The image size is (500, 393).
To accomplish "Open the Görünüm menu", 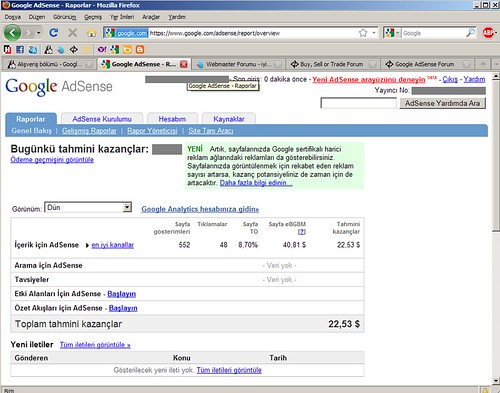I will coord(65,17).
